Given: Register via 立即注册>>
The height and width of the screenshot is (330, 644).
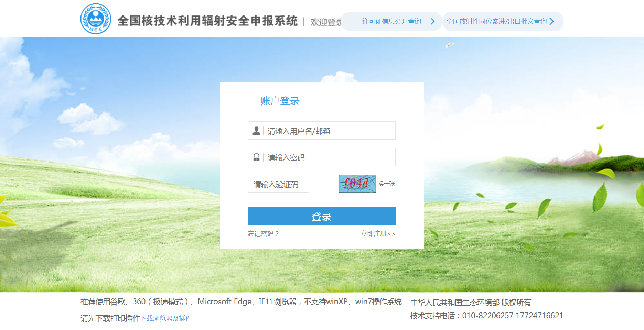Looking at the screenshot, I should (377, 234).
